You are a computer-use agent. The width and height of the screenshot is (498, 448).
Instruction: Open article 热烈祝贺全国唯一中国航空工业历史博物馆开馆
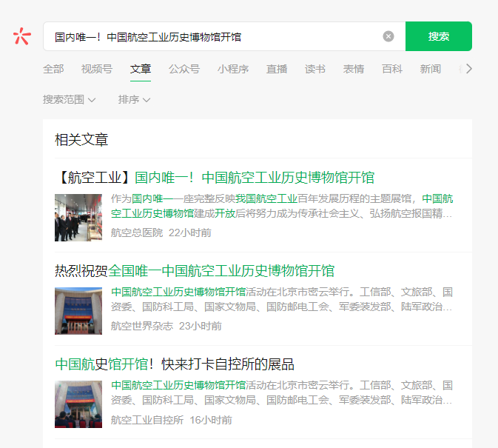(195, 271)
